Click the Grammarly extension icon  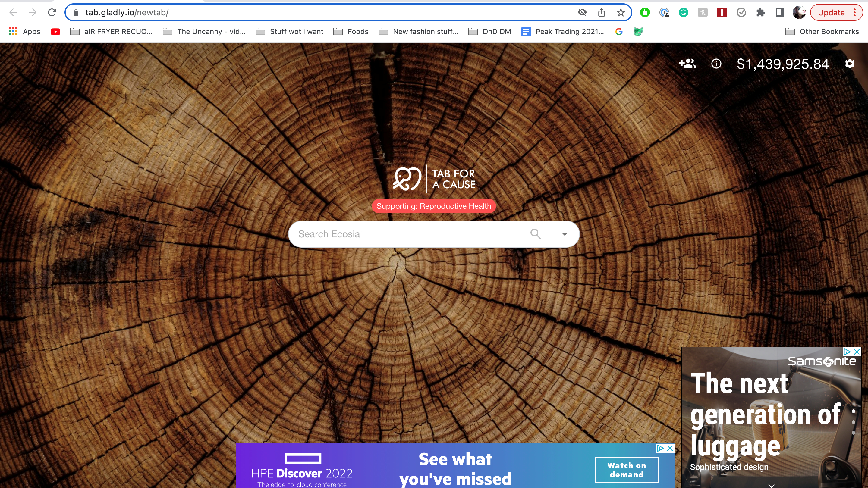[683, 13]
